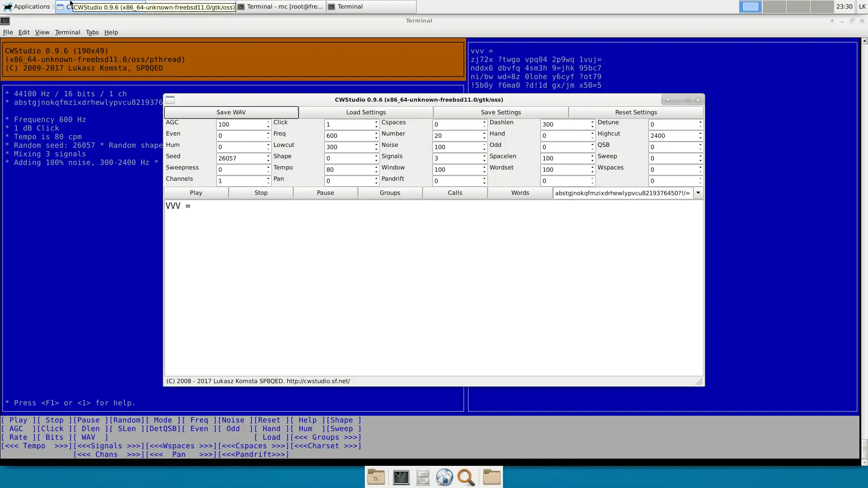Open the terminal emulator dock icon
The height and width of the screenshot is (488, 868).
tap(401, 477)
